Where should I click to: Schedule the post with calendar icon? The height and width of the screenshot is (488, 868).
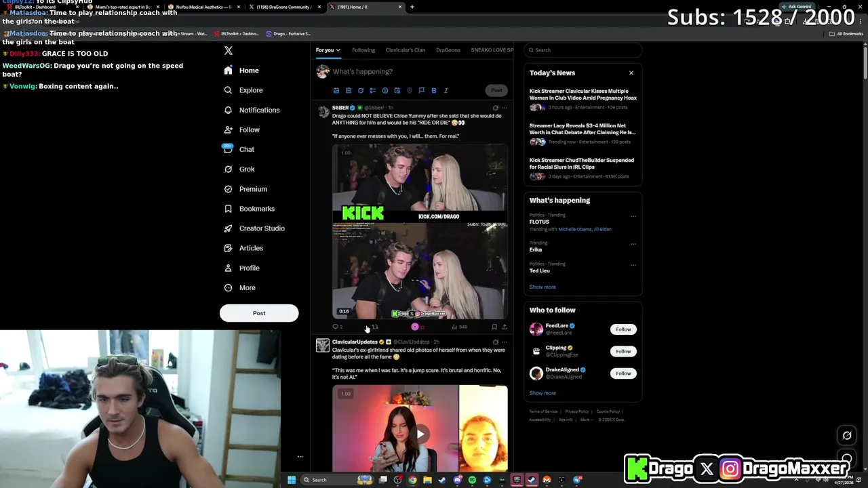(397, 90)
